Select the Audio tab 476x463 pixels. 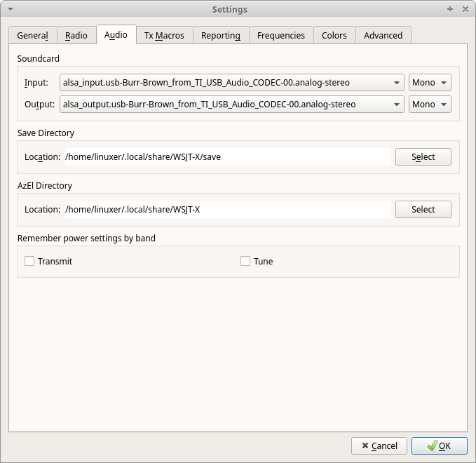116,34
